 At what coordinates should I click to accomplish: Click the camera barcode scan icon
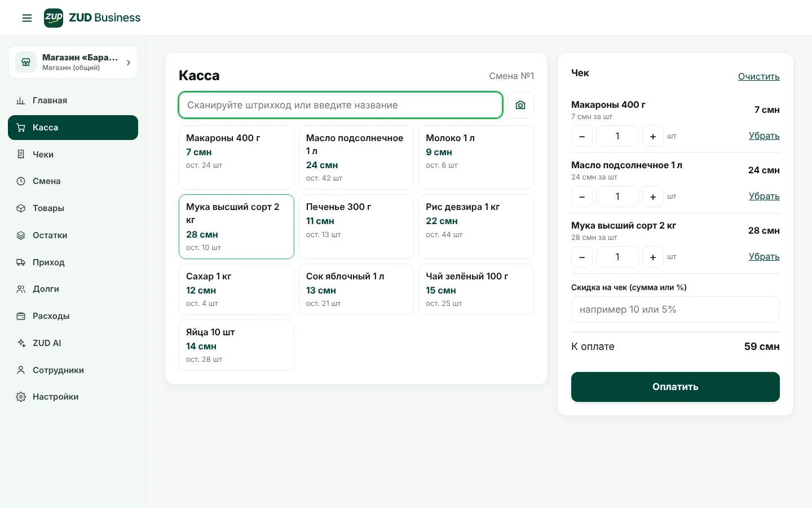(x=520, y=105)
